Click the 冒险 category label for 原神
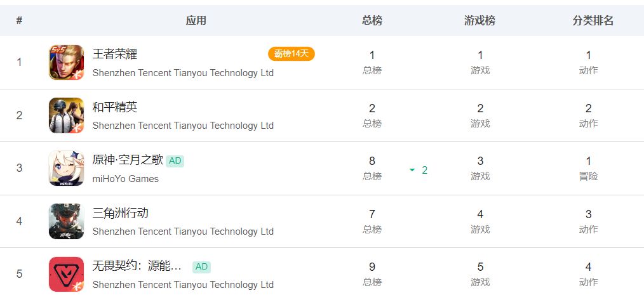This screenshot has height=300, width=644. coord(588,176)
